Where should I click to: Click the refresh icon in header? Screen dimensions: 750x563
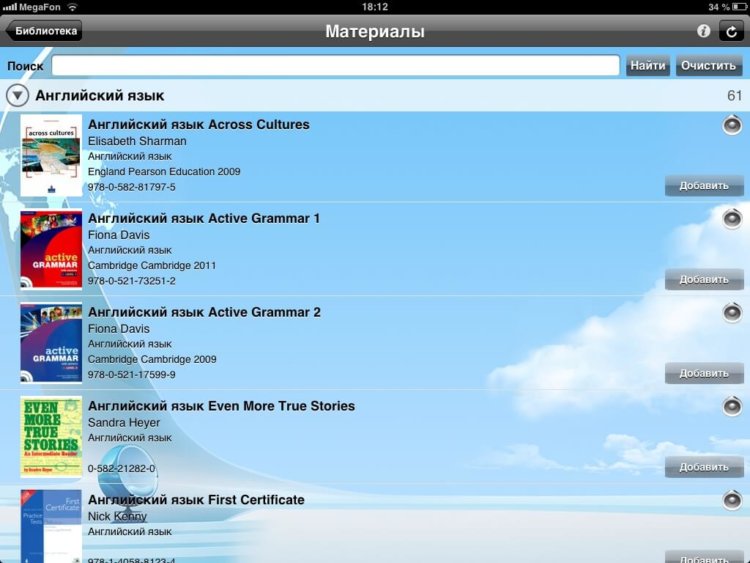[731, 32]
